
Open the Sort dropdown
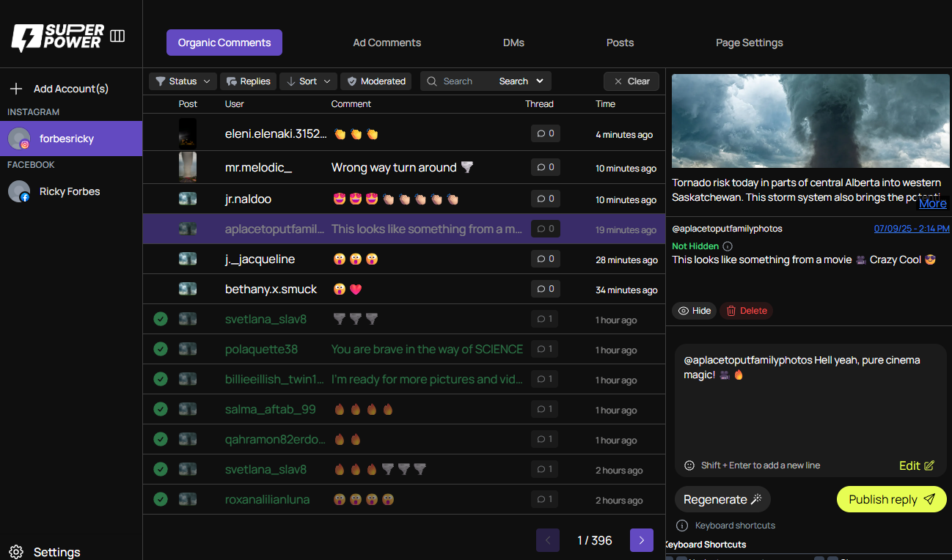point(308,81)
